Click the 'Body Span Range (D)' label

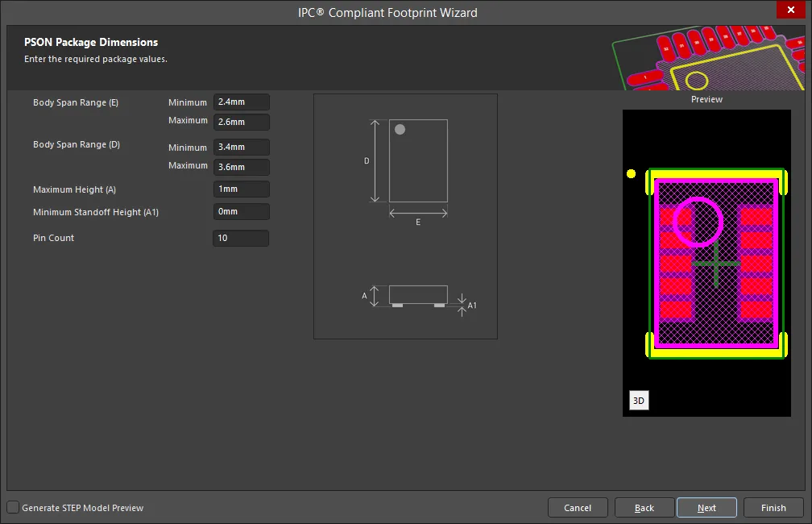pos(77,144)
